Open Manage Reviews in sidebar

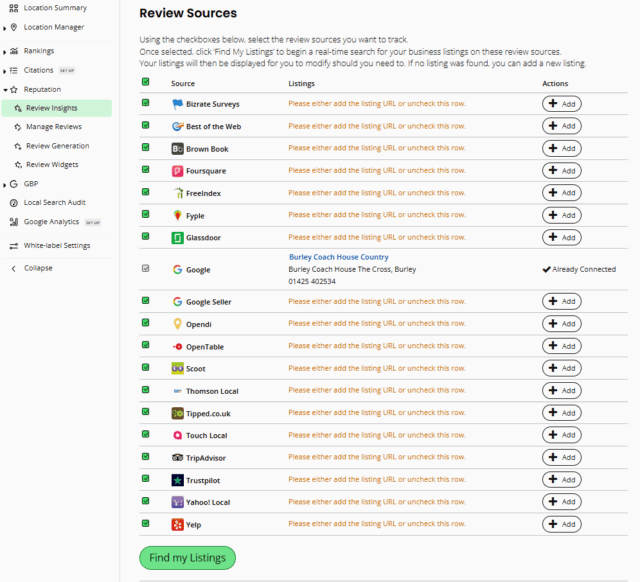pyautogui.click(x=53, y=127)
